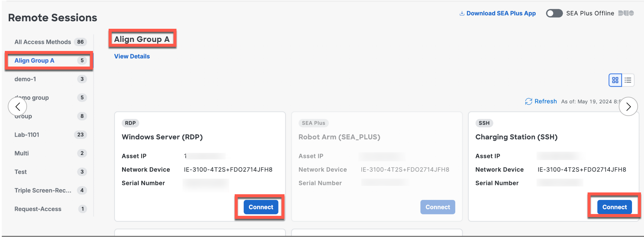Open the Triple Screen-Rec group
The image size is (644, 238).
point(43,191)
